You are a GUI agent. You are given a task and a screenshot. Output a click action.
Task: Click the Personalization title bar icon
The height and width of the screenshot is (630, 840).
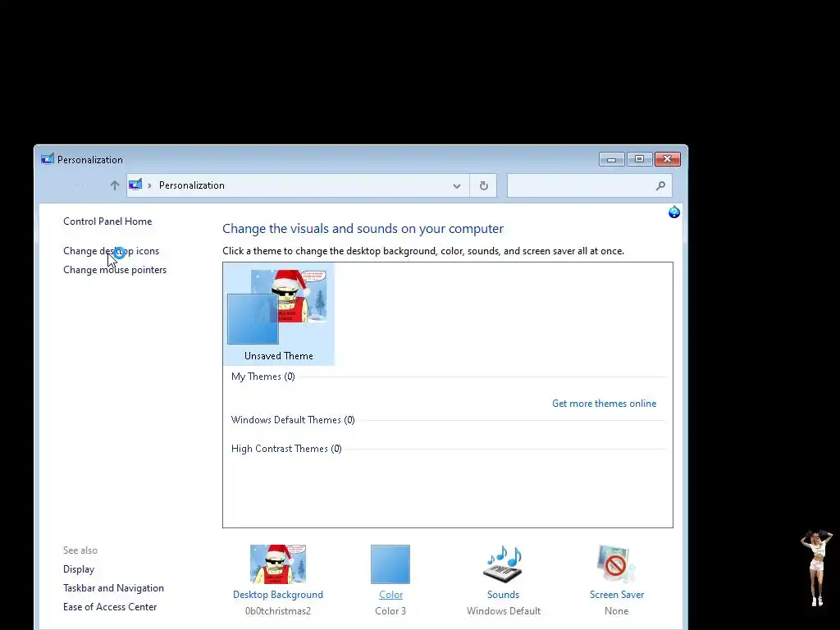pyautogui.click(x=48, y=159)
